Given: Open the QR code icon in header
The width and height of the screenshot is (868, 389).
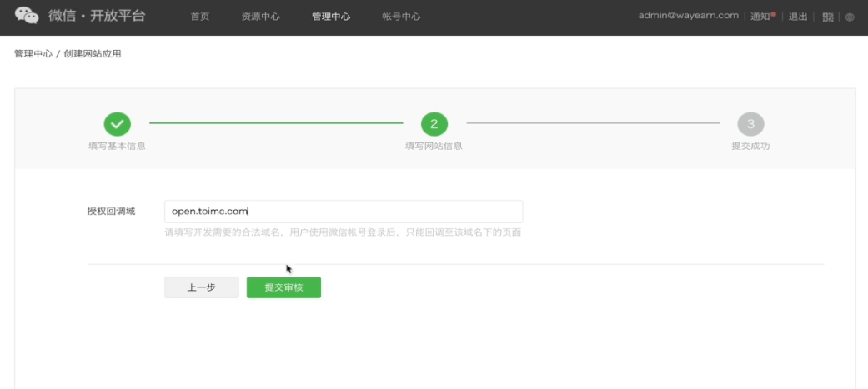Looking at the screenshot, I should 828,17.
